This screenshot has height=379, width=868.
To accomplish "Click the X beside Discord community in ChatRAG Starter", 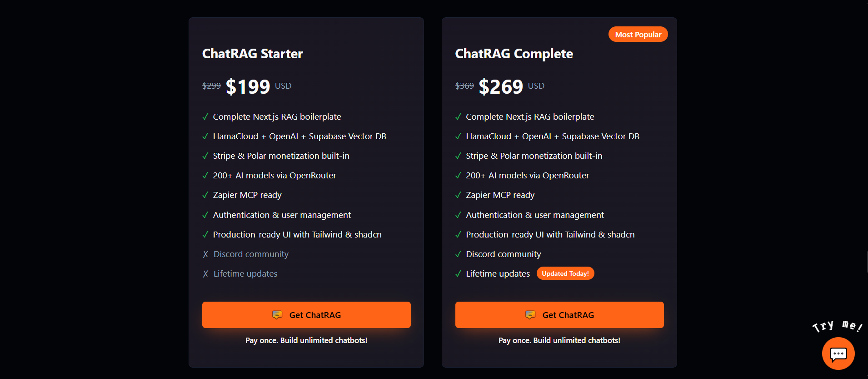I will (x=205, y=254).
